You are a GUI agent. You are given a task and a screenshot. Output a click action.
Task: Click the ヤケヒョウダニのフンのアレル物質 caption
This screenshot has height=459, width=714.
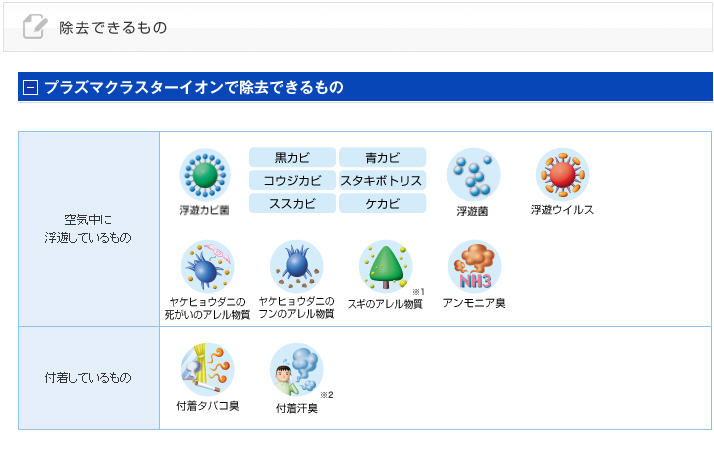[296, 307]
